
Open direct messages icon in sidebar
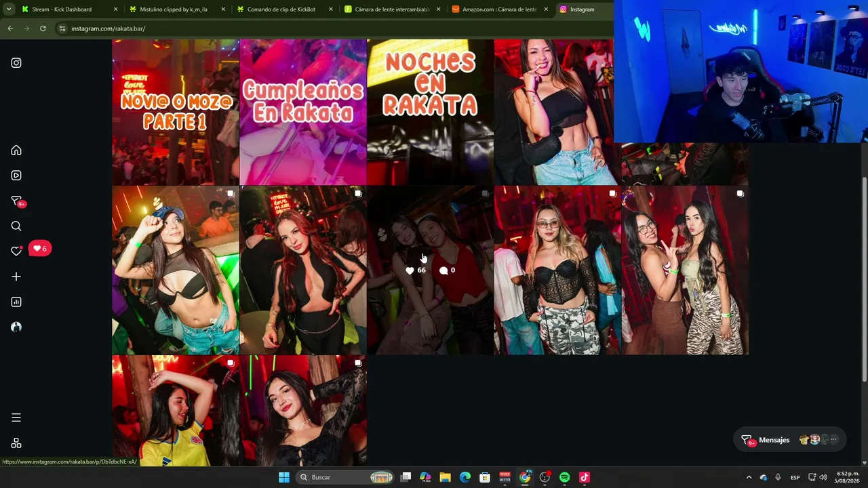(17, 201)
